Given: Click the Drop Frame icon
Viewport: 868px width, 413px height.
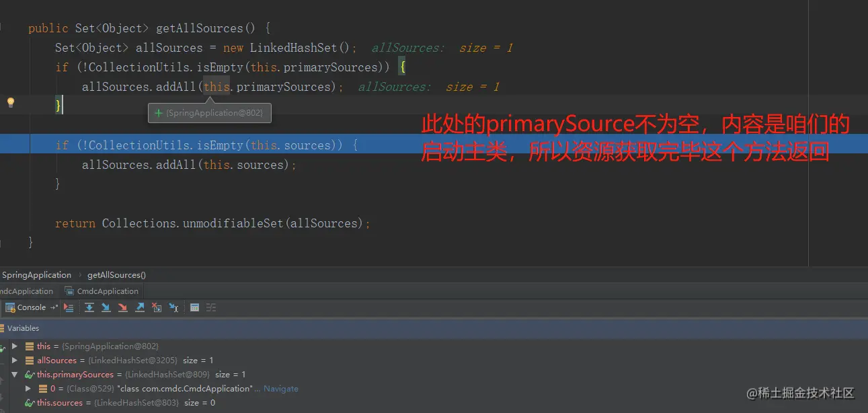Looking at the screenshot, I should click(x=157, y=307).
